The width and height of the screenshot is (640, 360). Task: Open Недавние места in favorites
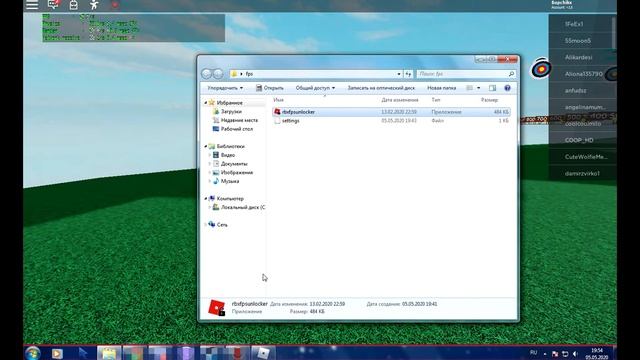pyautogui.click(x=239, y=120)
